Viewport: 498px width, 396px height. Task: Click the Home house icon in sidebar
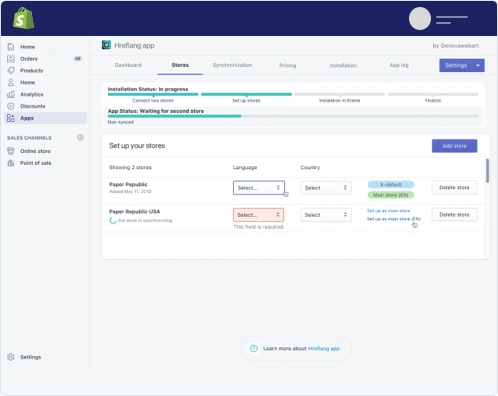point(11,47)
